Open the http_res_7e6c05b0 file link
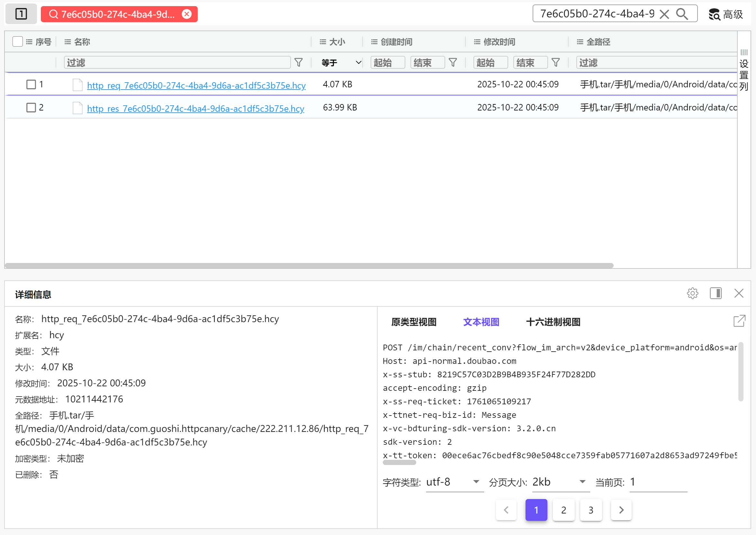Viewport: 756px width, 535px height. point(195,109)
